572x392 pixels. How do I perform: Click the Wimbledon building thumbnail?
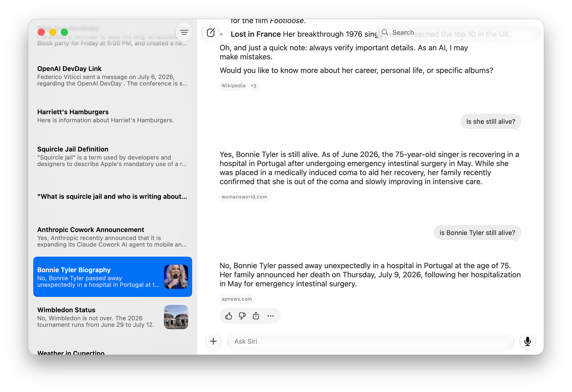coord(176,317)
